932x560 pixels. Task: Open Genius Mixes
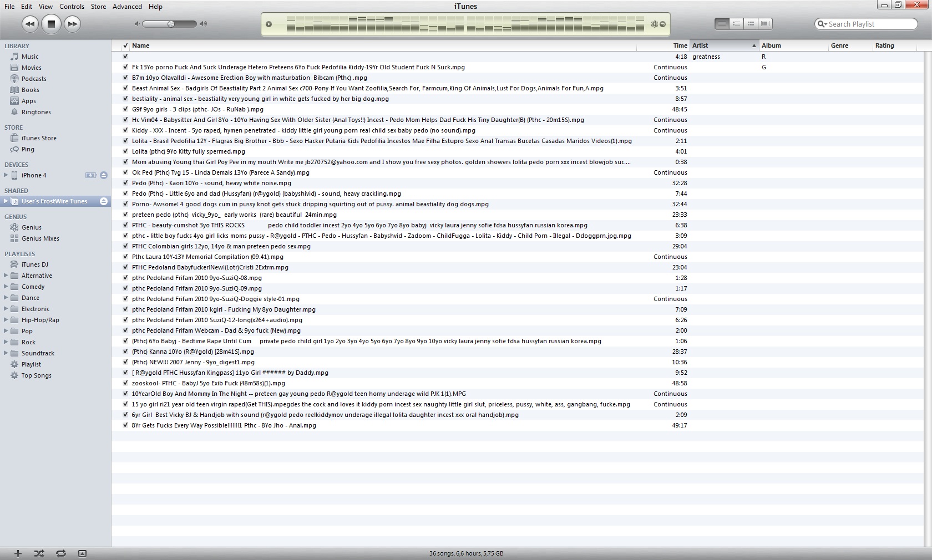tap(40, 238)
